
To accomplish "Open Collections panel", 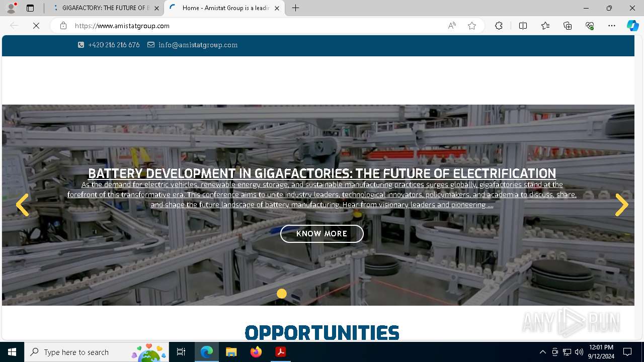I will (x=568, y=26).
